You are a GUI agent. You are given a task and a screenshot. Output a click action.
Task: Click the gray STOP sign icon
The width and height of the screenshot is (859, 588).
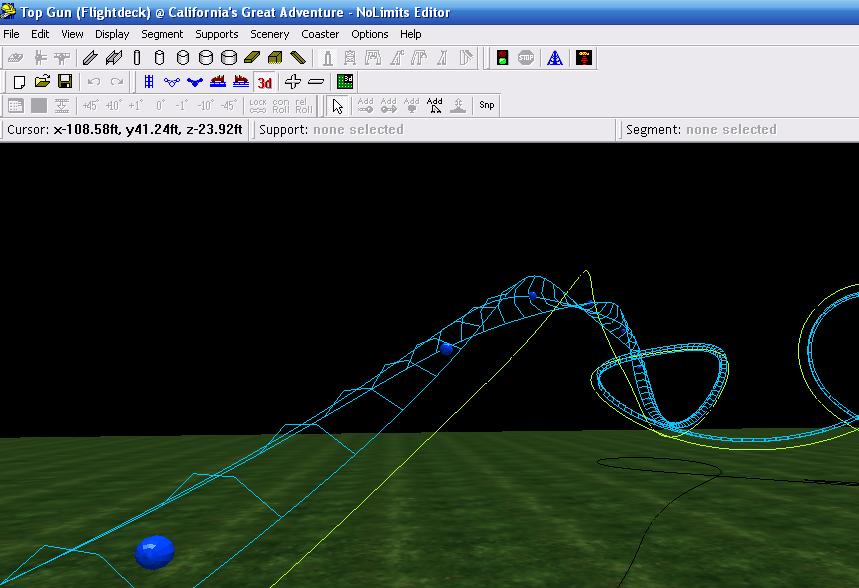(x=526, y=58)
